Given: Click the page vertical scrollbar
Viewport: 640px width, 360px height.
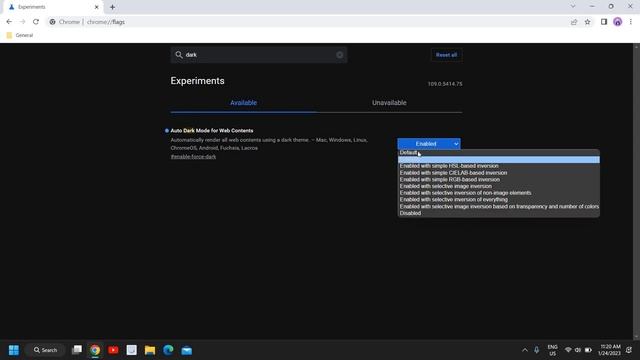Looking at the screenshot, I should click(636, 191).
